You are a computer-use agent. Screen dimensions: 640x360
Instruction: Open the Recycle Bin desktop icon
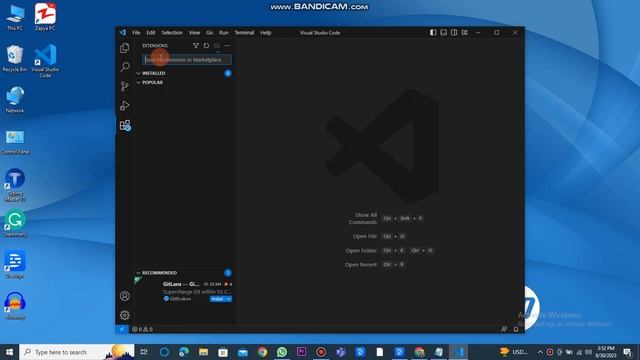[15, 59]
